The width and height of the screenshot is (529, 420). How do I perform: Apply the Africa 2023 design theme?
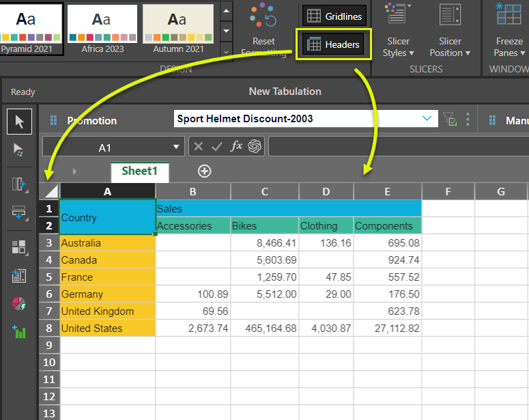click(x=102, y=28)
